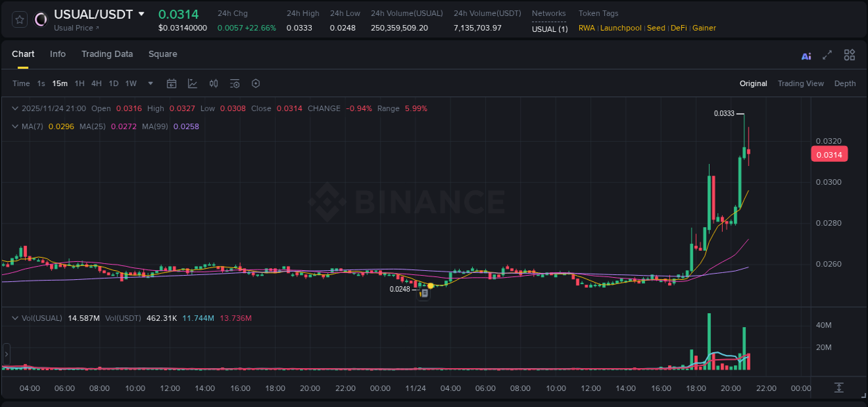Jump to latest candle using bottom-right icon
The width and height of the screenshot is (868, 407).
[838, 388]
